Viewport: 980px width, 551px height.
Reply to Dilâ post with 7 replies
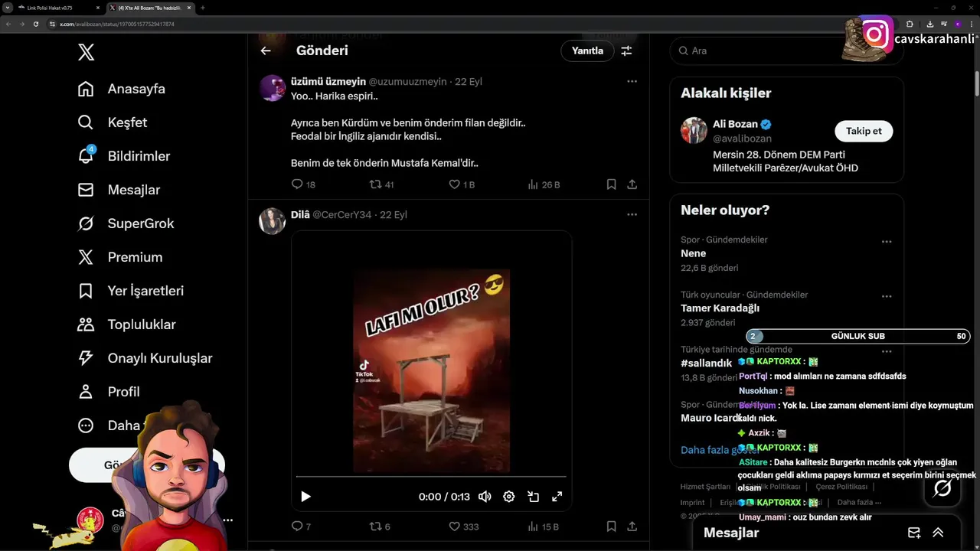pyautogui.click(x=301, y=527)
